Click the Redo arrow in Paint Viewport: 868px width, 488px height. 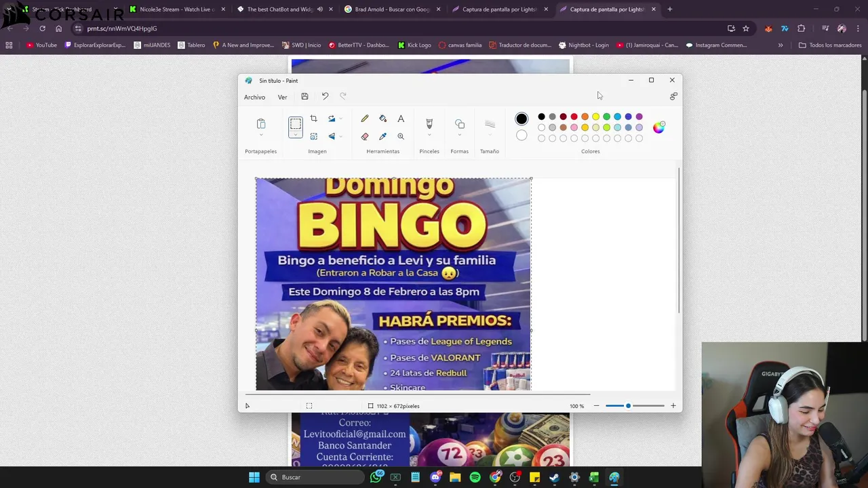tap(343, 96)
